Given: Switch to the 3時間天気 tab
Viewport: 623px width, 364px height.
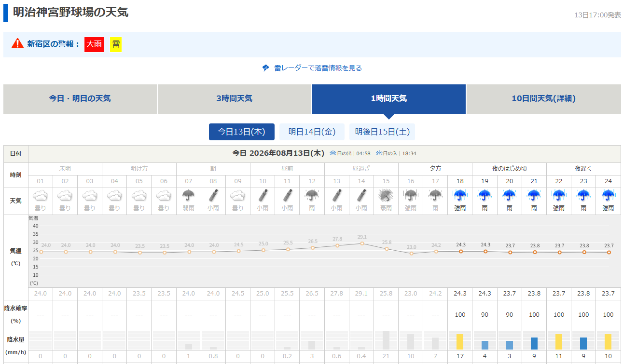Looking at the screenshot, I should click(235, 99).
